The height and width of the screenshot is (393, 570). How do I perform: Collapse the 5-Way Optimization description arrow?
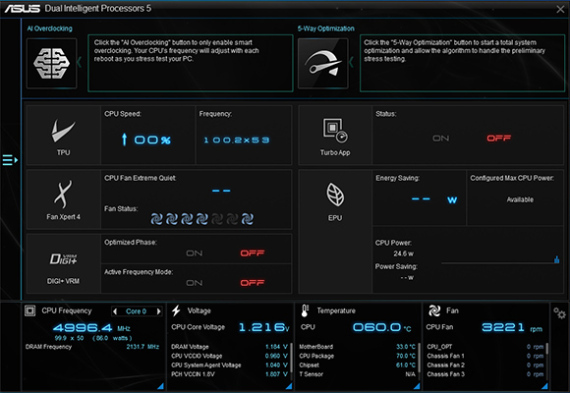coord(351,63)
